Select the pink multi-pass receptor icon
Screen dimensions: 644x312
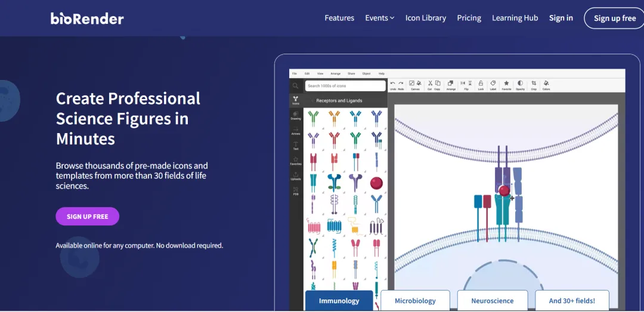[314, 226]
